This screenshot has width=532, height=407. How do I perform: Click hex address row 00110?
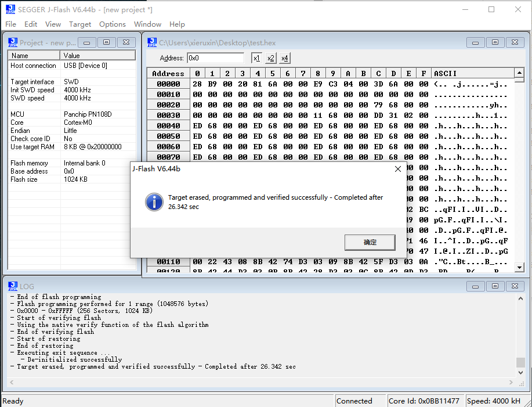click(168, 262)
